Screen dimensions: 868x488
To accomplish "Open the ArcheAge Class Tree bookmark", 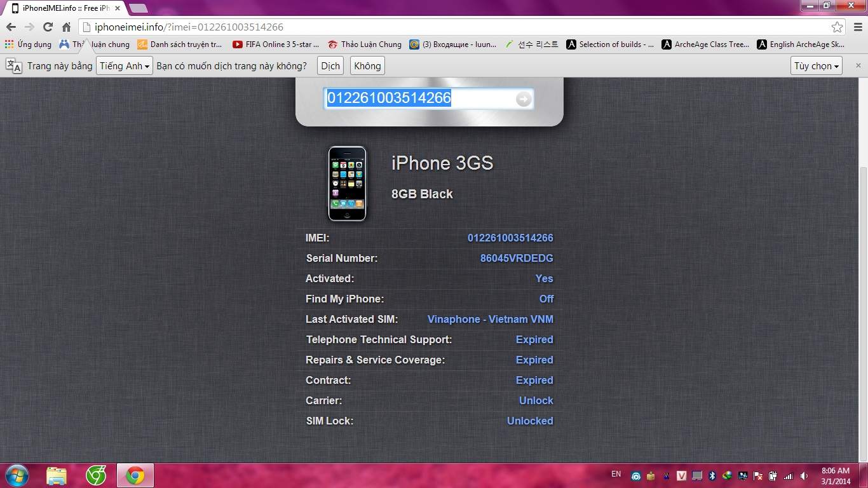I will click(x=705, y=44).
